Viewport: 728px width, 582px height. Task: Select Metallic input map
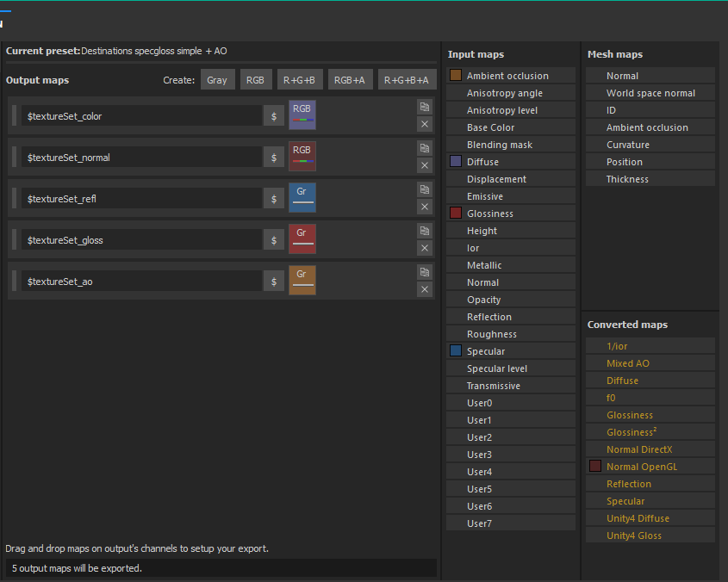pos(511,264)
